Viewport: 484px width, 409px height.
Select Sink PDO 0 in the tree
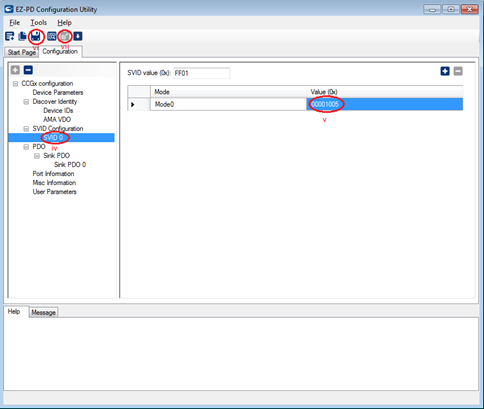(x=70, y=165)
